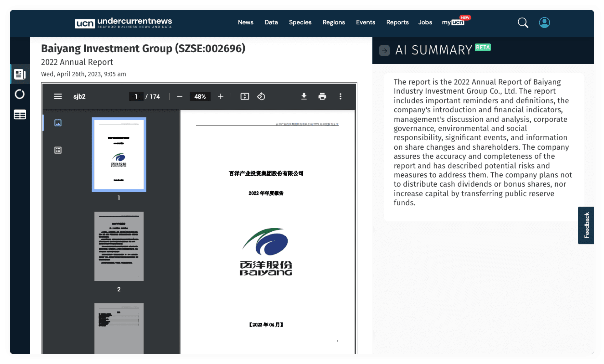
Task: Click the download icon in PDF toolbar
Action: [303, 96]
